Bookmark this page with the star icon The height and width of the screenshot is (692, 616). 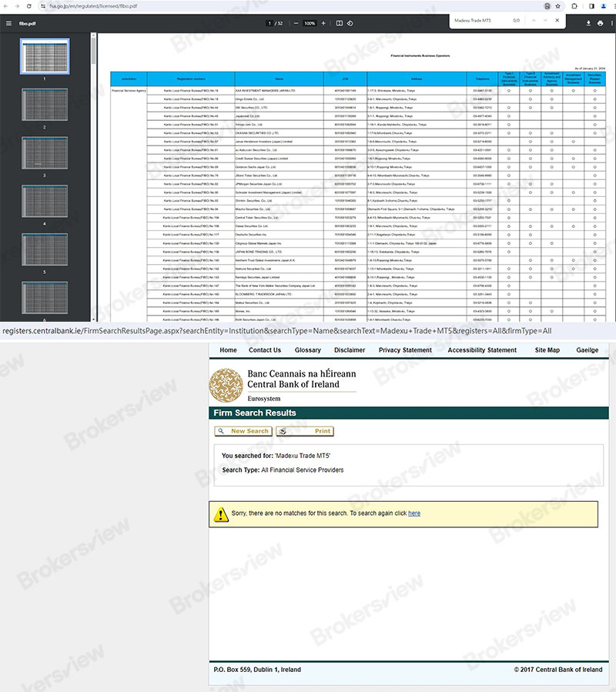click(x=557, y=6)
